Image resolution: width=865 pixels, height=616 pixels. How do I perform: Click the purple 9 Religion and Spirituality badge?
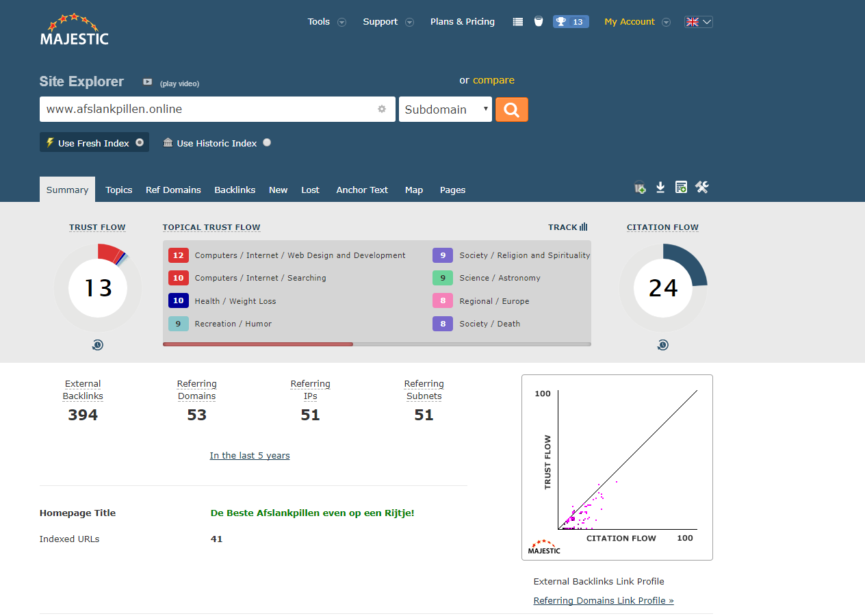coord(443,255)
